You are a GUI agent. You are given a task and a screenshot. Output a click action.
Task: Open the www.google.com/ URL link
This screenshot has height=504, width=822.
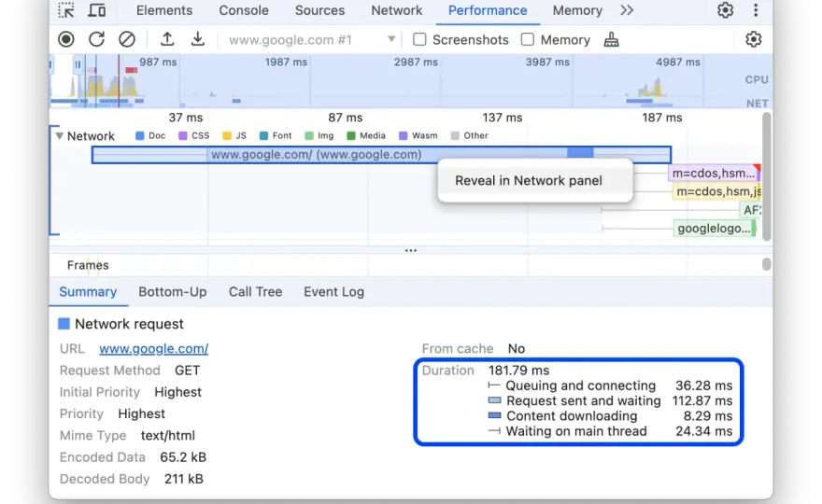click(153, 348)
